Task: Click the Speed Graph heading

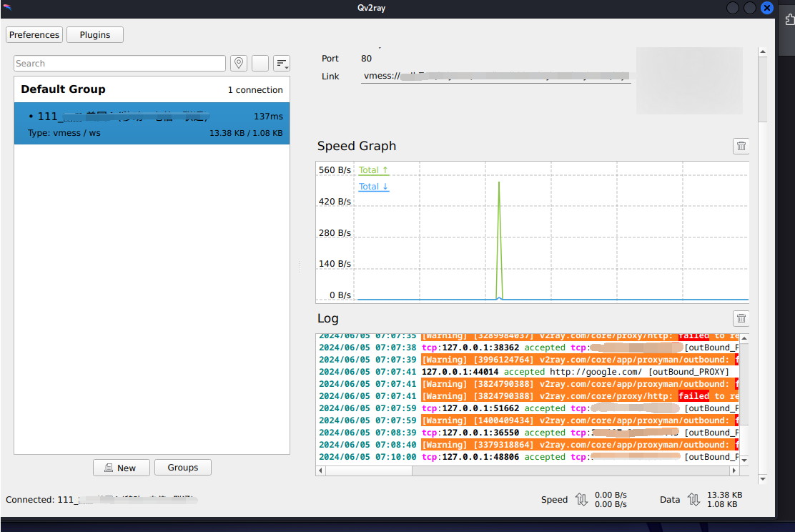Action: point(357,146)
